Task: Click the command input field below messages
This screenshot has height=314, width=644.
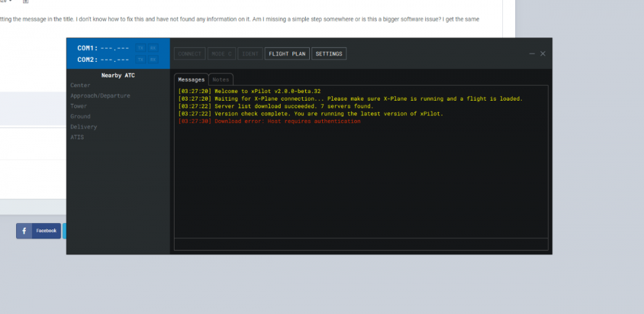Action: 361,244
